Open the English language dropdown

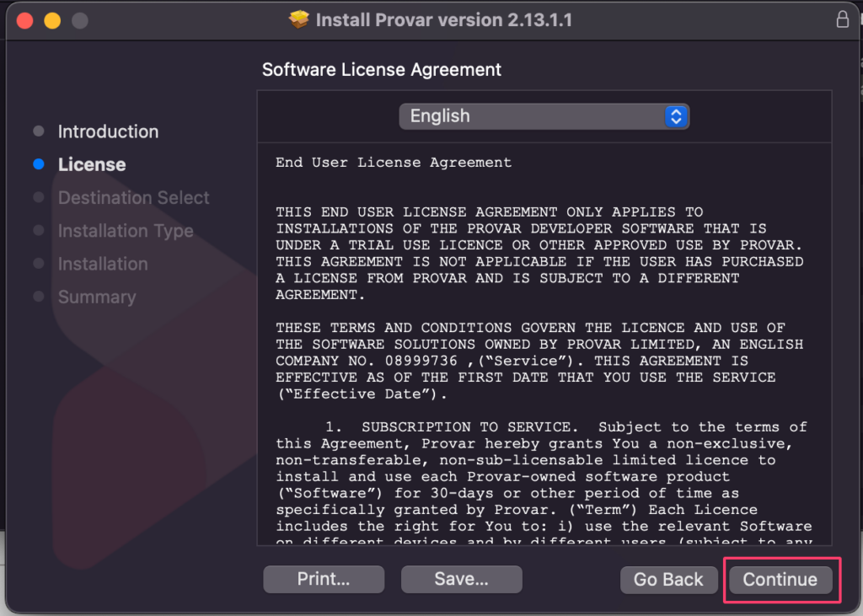click(x=544, y=116)
